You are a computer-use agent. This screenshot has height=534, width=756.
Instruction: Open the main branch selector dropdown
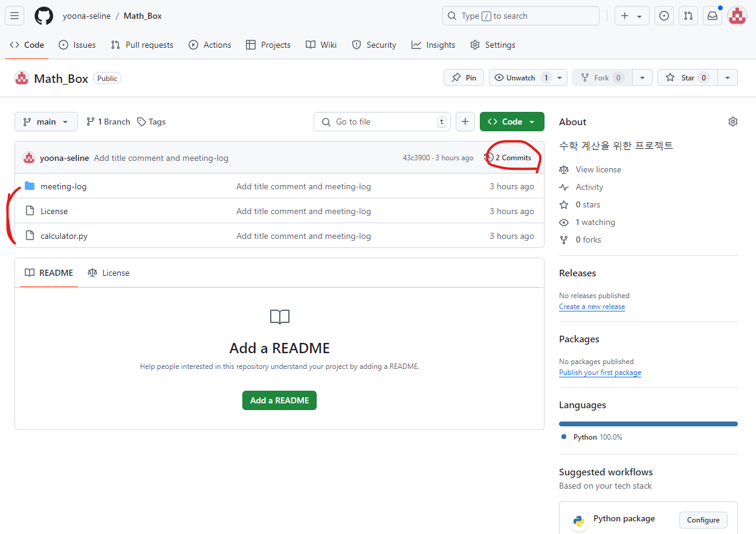coord(46,122)
